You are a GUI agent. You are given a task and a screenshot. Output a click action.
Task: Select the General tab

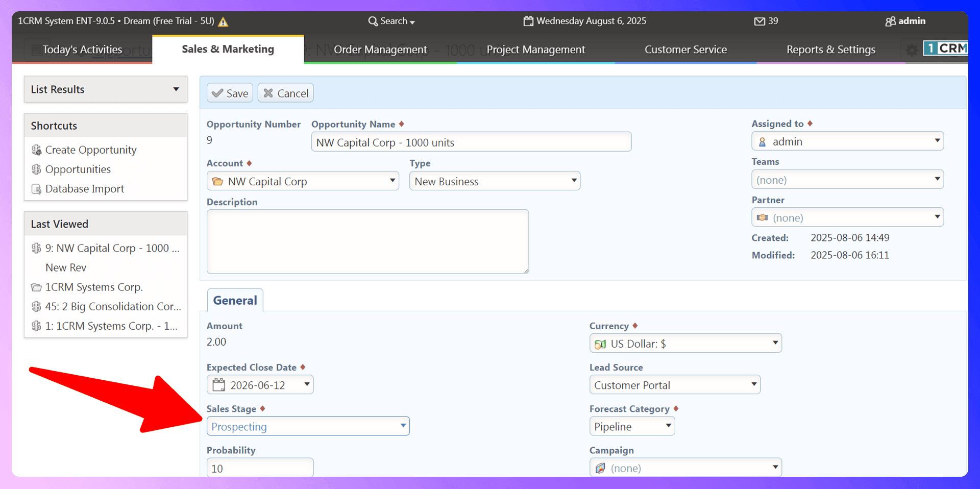coord(235,300)
